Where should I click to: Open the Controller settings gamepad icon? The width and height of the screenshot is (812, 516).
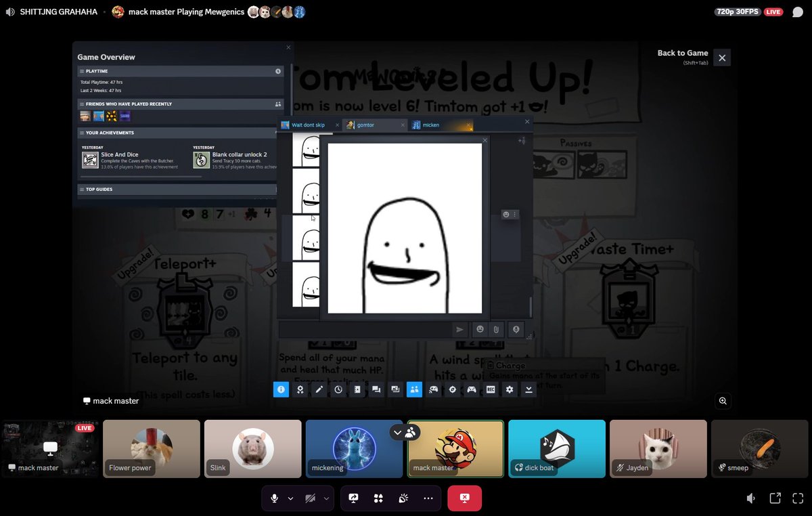472,389
